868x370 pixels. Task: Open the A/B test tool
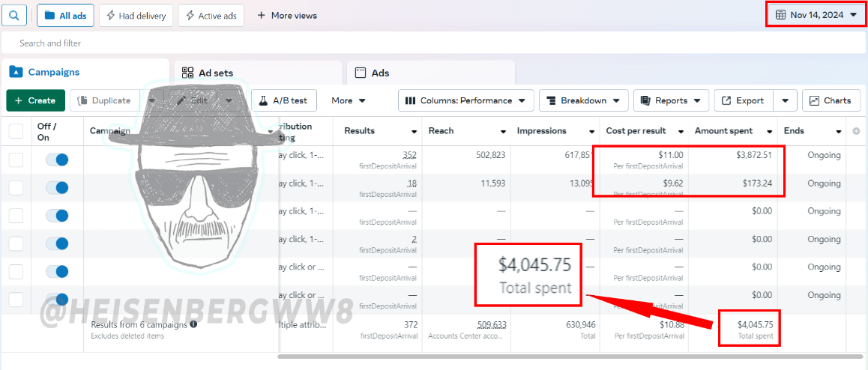pyautogui.click(x=285, y=100)
